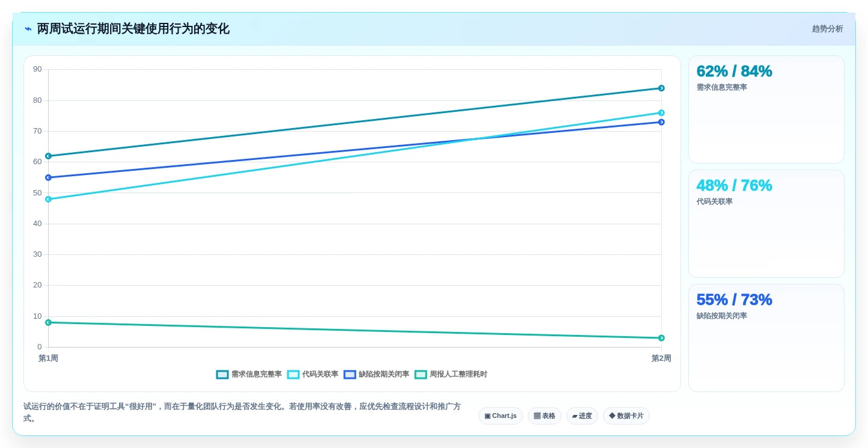Viewport: 868px width, 448px height.
Task: Click the week 1 point at 55
Action: coord(48,177)
